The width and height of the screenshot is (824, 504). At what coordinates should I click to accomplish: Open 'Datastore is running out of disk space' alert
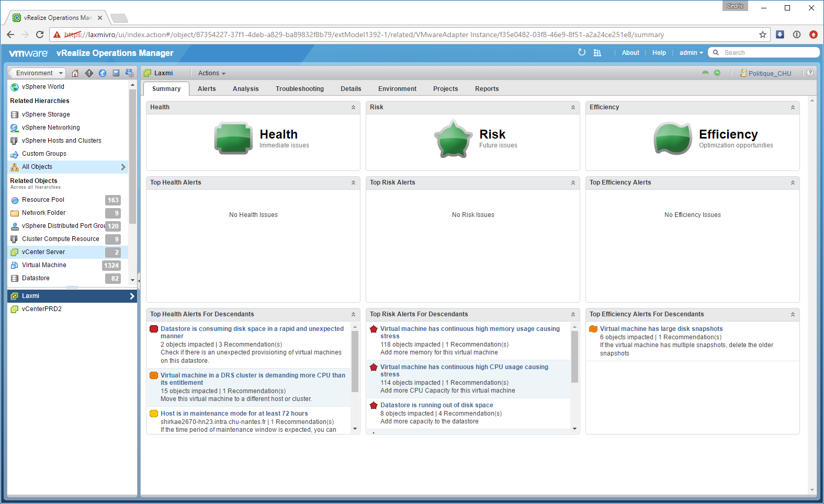pyautogui.click(x=436, y=405)
